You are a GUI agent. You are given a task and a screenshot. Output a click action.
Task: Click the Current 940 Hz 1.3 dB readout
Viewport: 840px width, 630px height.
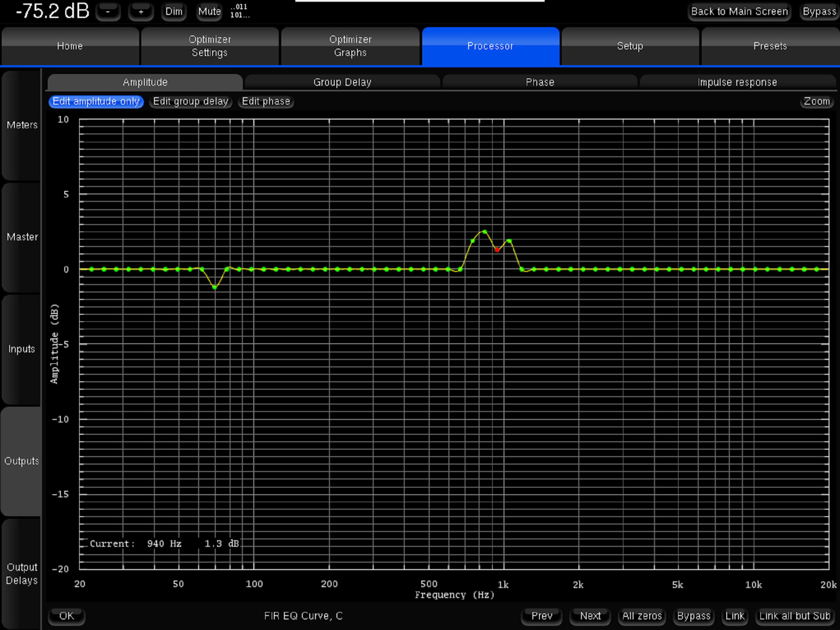tap(164, 544)
